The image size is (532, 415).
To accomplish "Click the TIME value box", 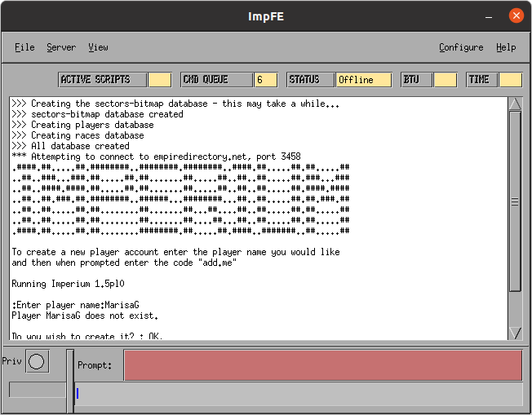I will pos(511,80).
